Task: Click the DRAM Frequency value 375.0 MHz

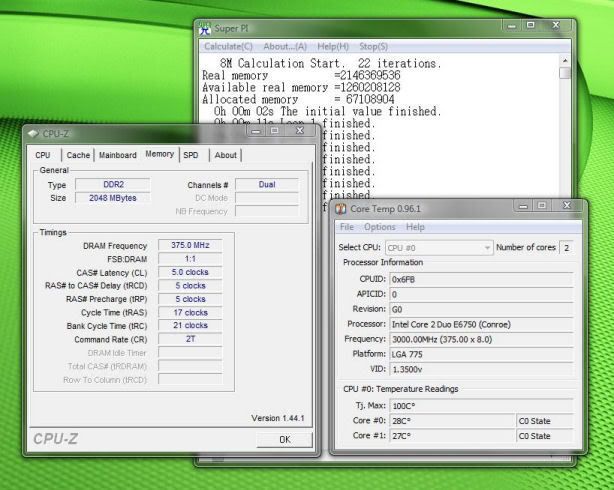Action: [190, 245]
